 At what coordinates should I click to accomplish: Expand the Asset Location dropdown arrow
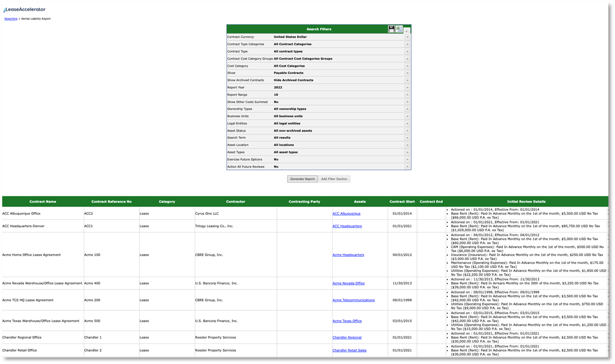[x=407, y=145]
